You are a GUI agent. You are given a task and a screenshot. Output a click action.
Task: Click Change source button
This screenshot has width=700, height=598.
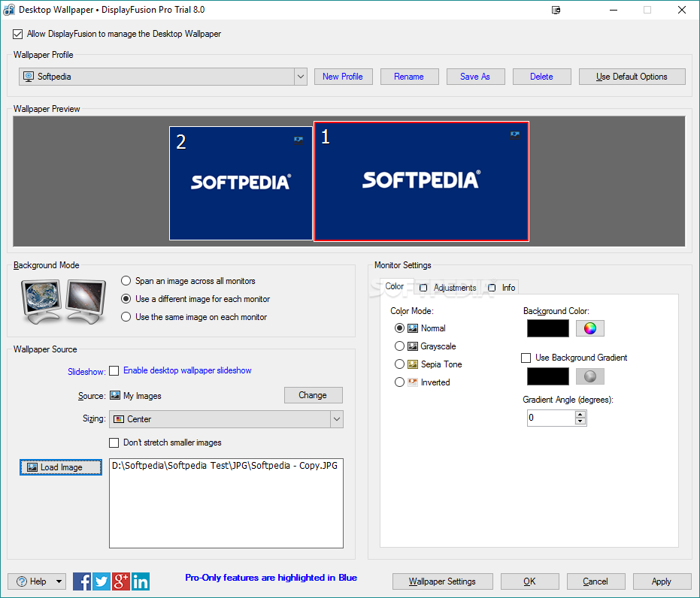pyautogui.click(x=313, y=395)
